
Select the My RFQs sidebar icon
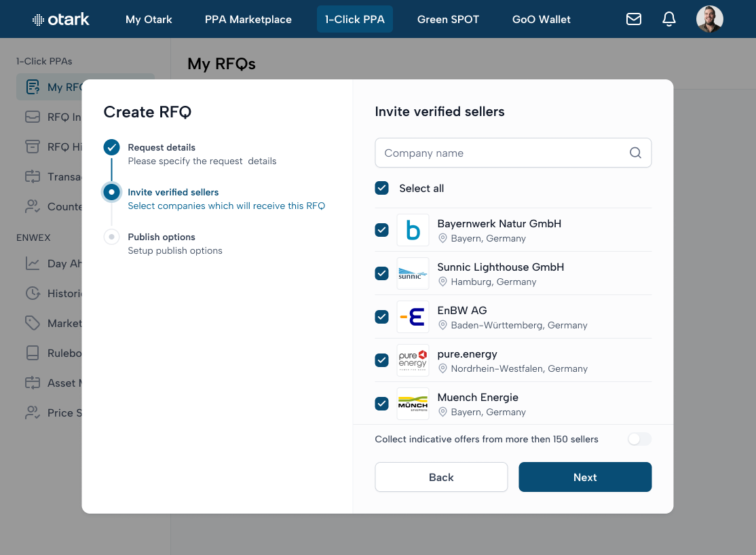pos(32,86)
